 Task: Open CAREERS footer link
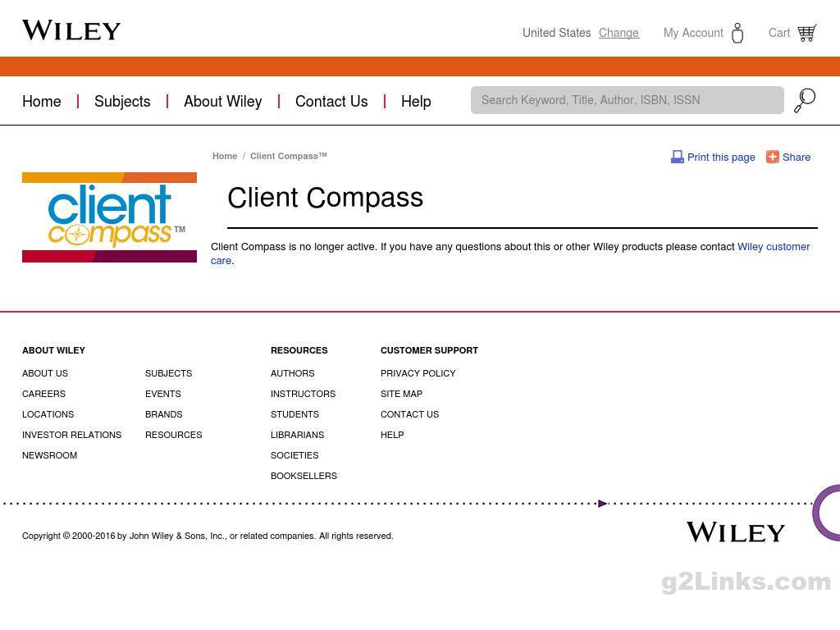44,394
